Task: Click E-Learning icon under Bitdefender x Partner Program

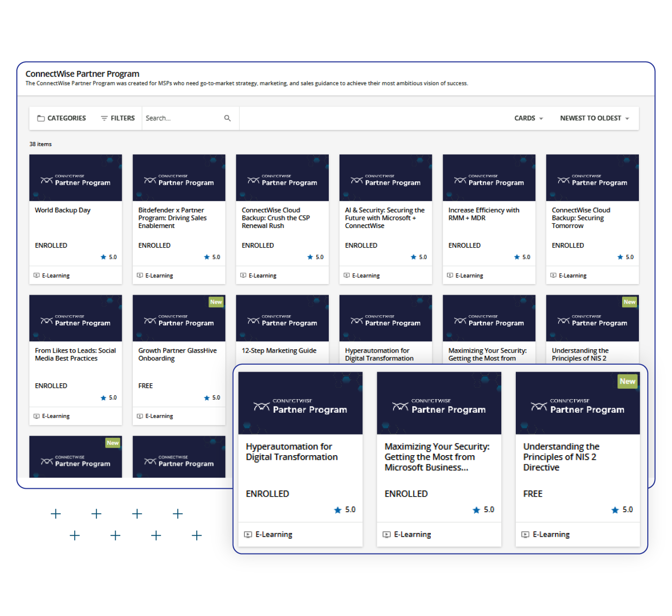Action: coord(140,276)
